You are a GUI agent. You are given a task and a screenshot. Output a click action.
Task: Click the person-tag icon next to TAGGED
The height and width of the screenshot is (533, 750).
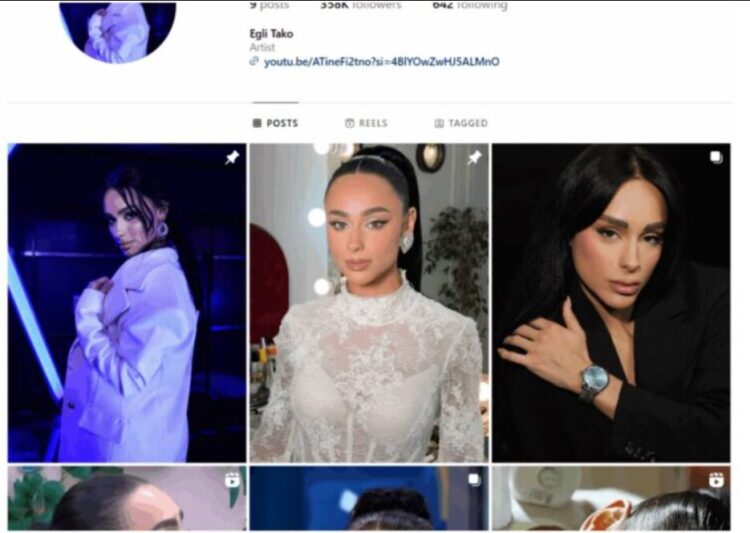click(439, 123)
